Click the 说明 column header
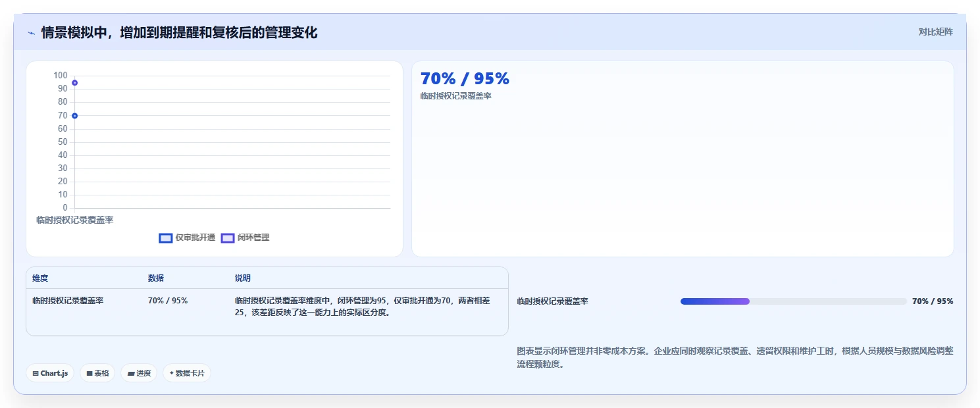 pyautogui.click(x=243, y=278)
